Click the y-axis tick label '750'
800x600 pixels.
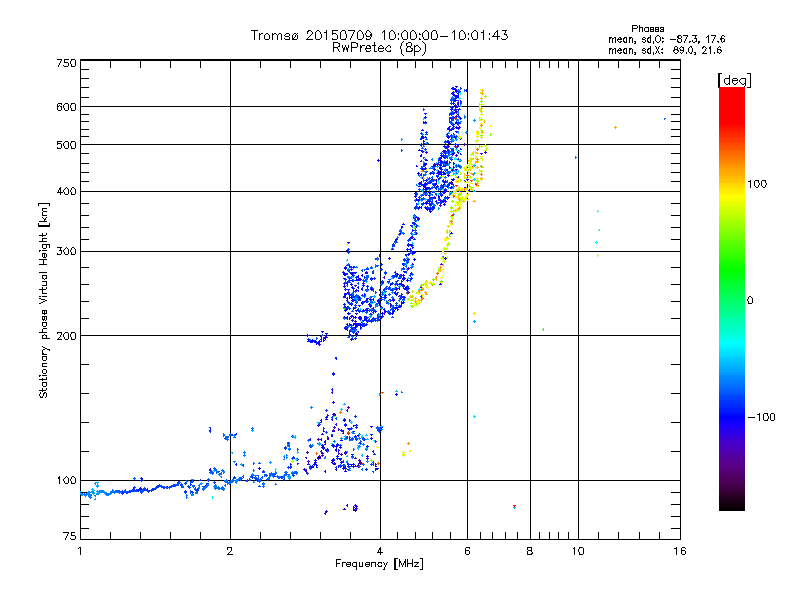(67, 63)
